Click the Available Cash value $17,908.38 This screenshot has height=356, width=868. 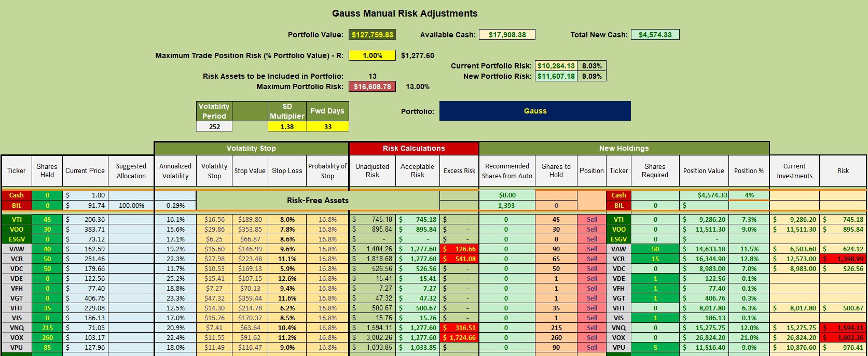point(507,35)
